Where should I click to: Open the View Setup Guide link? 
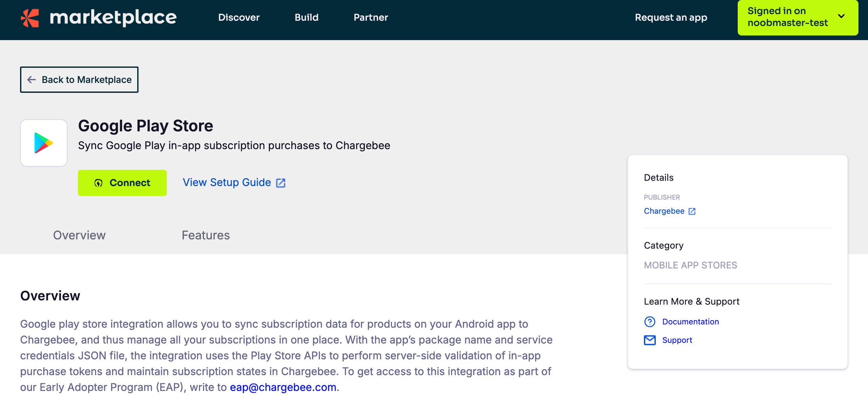pyautogui.click(x=227, y=183)
